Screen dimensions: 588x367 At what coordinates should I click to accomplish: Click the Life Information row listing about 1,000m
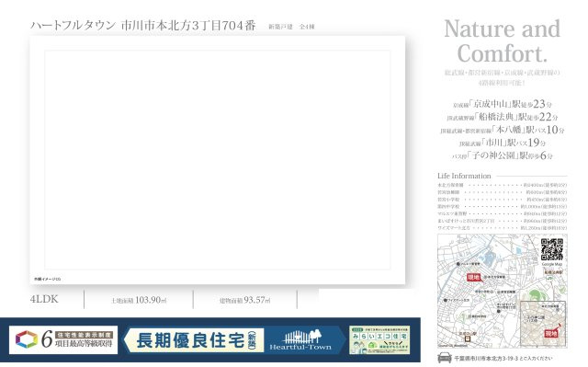(503, 206)
